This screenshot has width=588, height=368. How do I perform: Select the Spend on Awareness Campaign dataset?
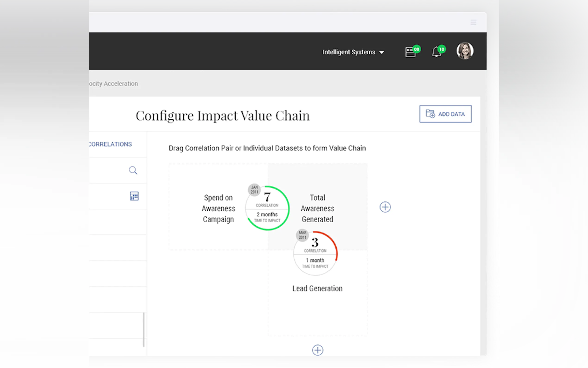pyautogui.click(x=218, y=208)
